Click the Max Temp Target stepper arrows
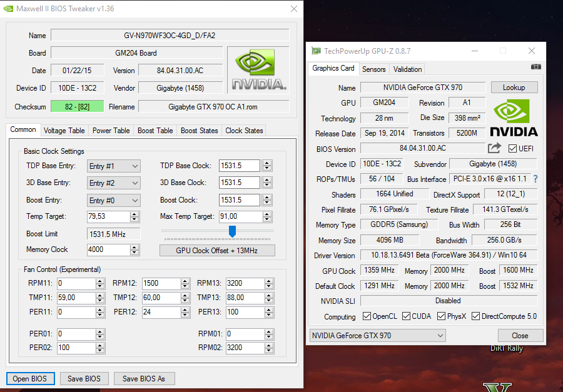Viewport: 563px width, 392px height. tap(266, 216)
